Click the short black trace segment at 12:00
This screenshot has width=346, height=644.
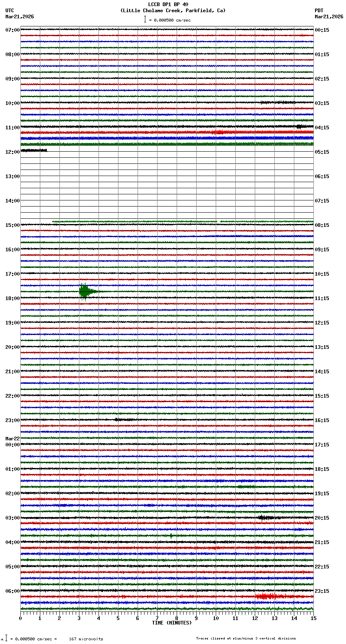pos(34,150)
